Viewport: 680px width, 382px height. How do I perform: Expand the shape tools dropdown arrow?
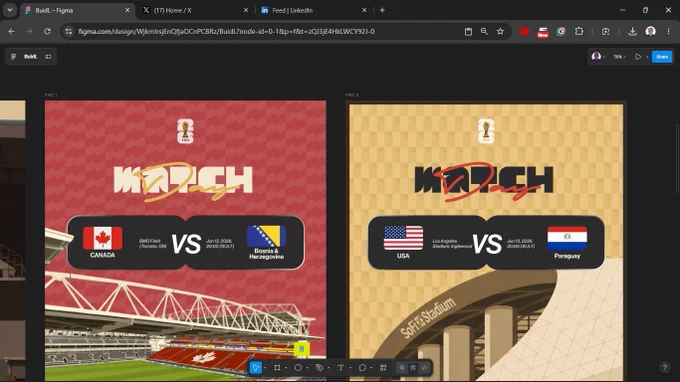[307, 368]
